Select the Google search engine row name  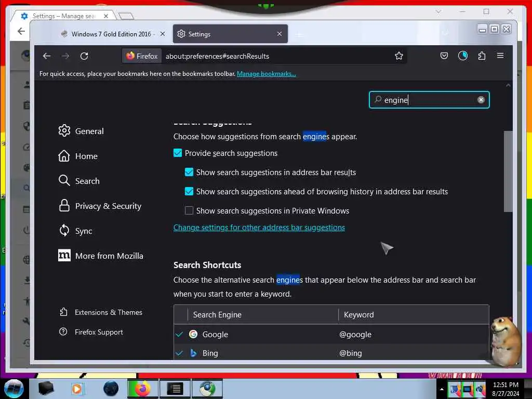pos(215,335)
